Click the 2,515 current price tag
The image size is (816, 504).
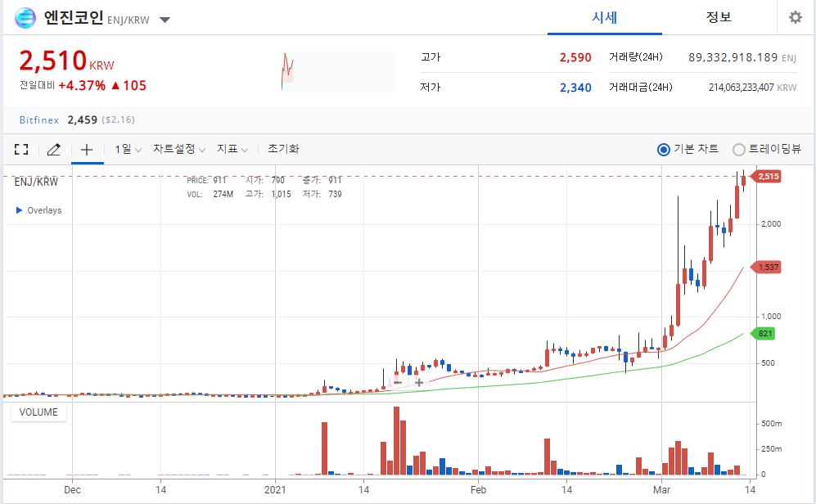(766, 177)
